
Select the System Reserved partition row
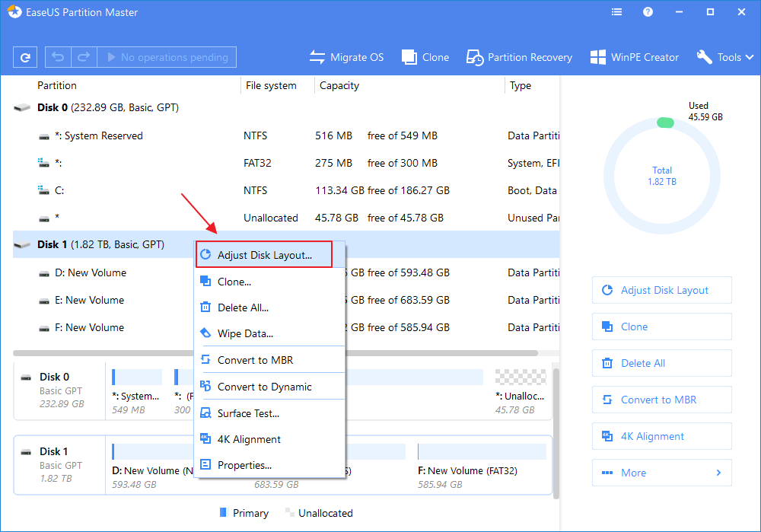click(x=286, y=135)
